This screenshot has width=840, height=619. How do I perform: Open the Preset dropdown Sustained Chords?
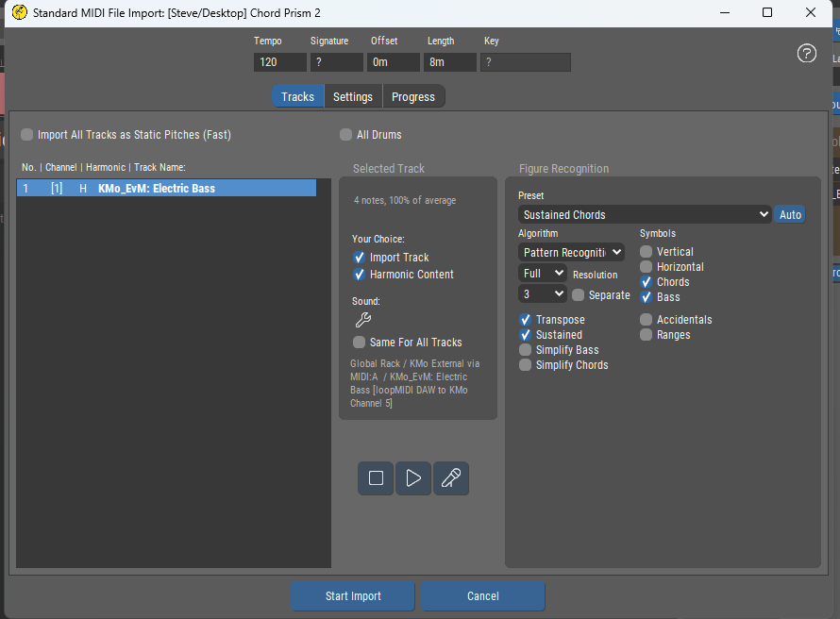(646, 215)
